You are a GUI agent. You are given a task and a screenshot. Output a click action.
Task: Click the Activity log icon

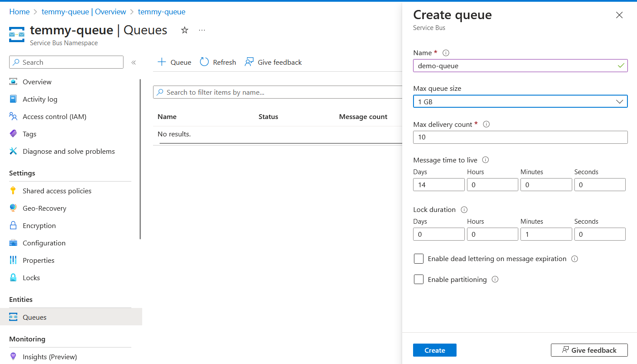(13, 99)
